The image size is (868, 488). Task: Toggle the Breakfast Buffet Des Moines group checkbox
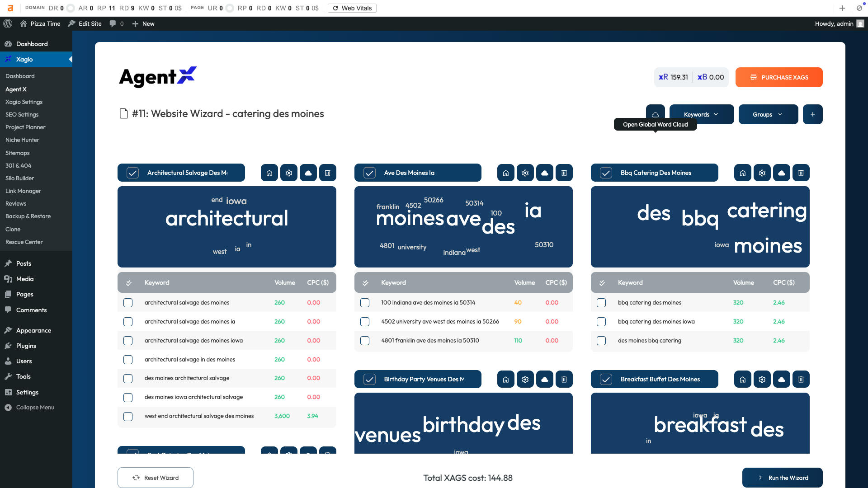click(x=606, y=379)
